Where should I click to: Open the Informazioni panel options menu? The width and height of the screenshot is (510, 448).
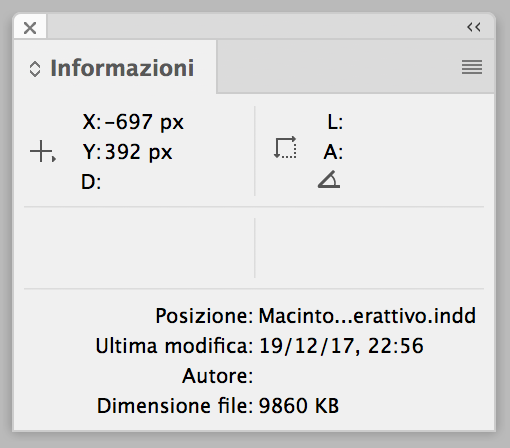click(x=472, y=67)
